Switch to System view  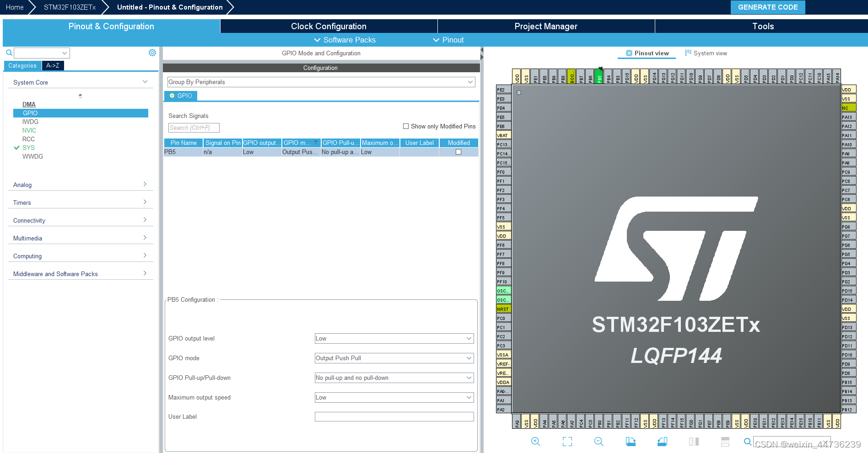706,53
